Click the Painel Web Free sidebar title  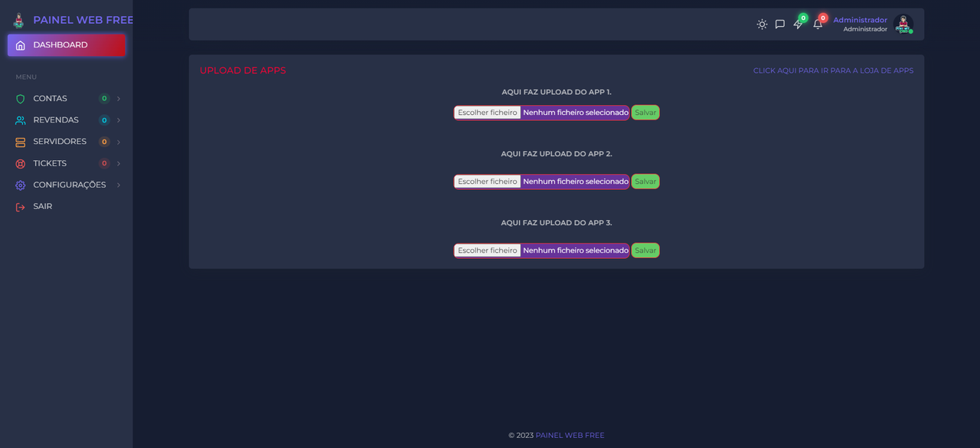point(83,20)
